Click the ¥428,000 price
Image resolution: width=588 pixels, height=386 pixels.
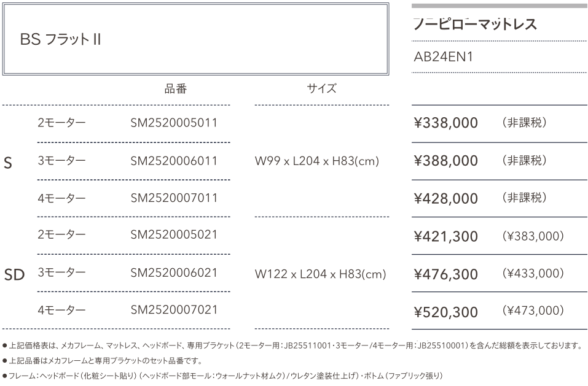(x=445, y=199)
